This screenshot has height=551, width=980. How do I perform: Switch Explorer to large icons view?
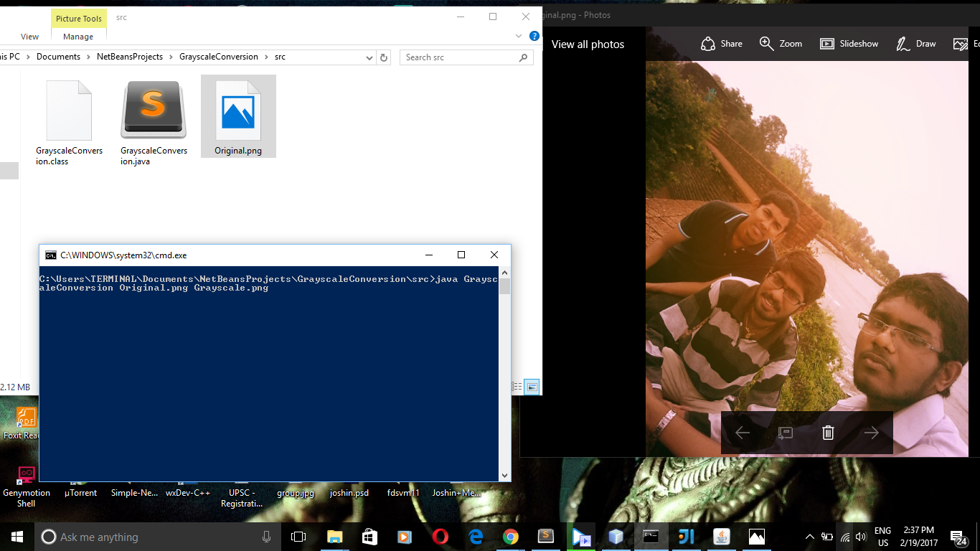(532, 387)
